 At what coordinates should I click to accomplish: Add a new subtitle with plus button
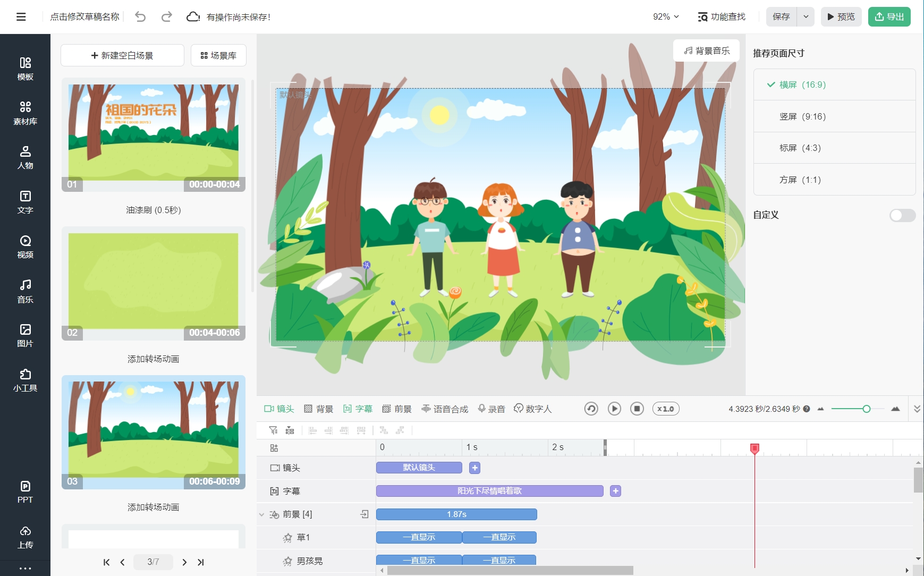click(615, 491)
